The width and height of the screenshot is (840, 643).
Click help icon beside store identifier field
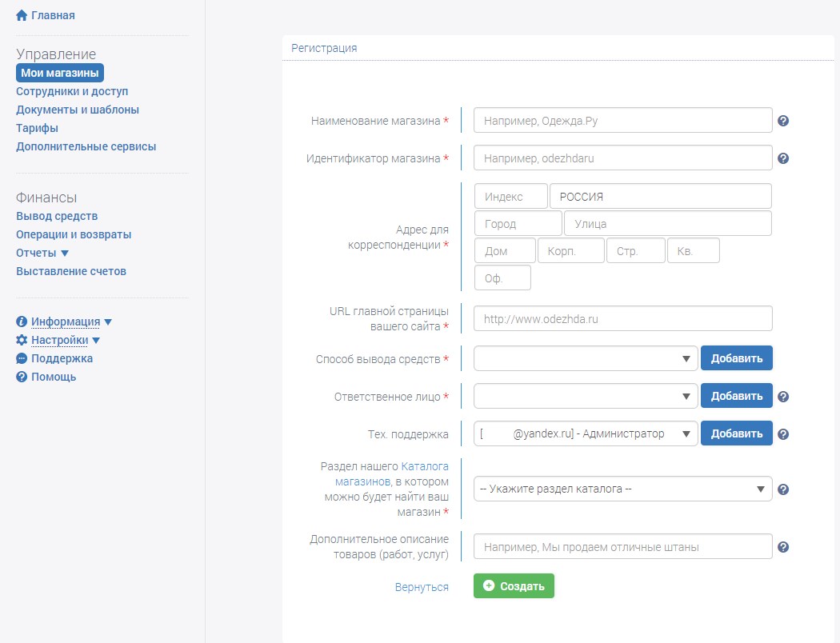pyautogui.click(x=783, y=158)
